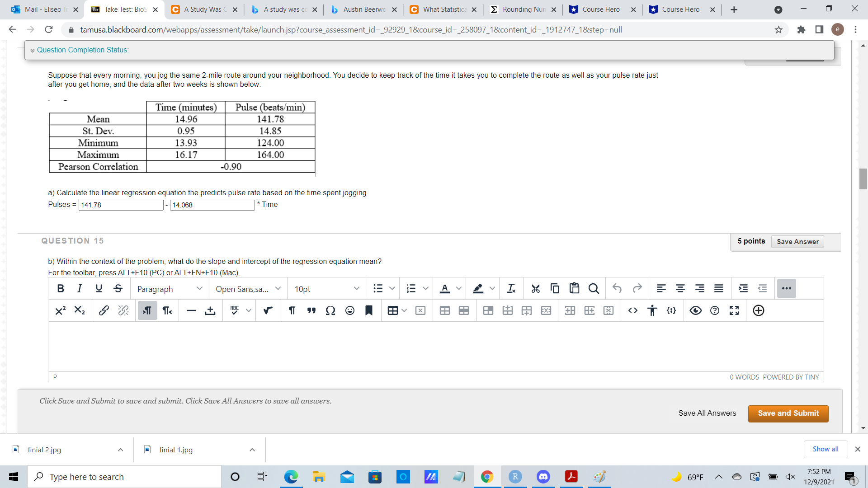Click the square root equation icon
Viewport: 868px width, 488px height.
click(267, 310)
